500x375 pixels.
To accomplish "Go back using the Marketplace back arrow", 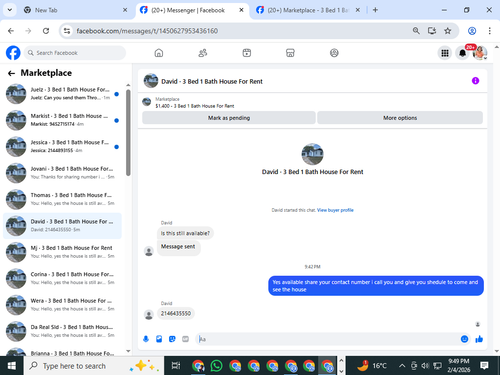I will pos(11,73).
